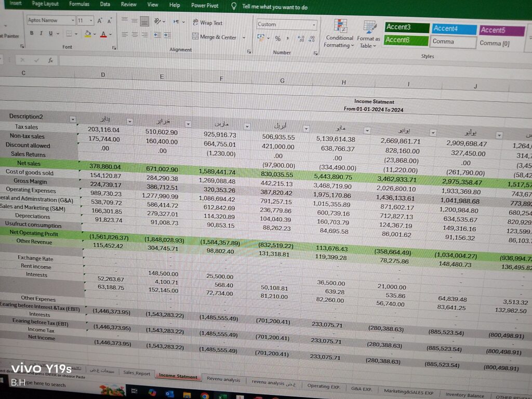Open the font name combo box
Viewport: 532px width, 399px height.
tap(50, 20)
